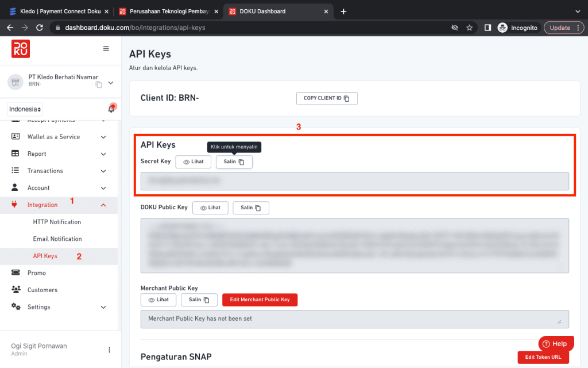Click Edit Merchant Public Key button
Screen dimensions: 588x368
(260, 300)
